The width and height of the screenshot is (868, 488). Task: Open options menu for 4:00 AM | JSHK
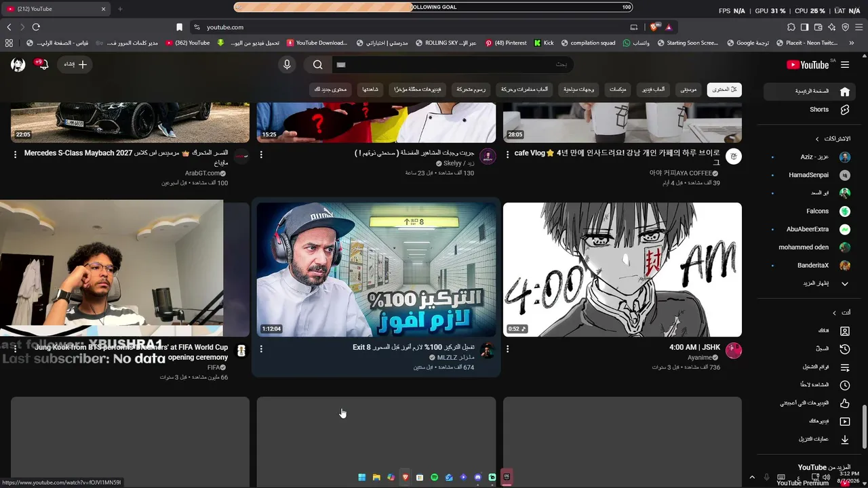[x=507, y=349]
